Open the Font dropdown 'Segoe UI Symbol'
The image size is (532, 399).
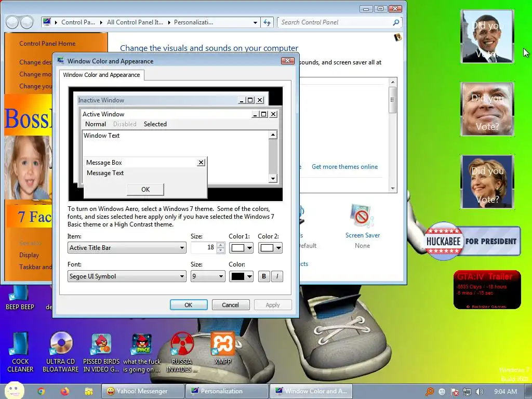127,276
